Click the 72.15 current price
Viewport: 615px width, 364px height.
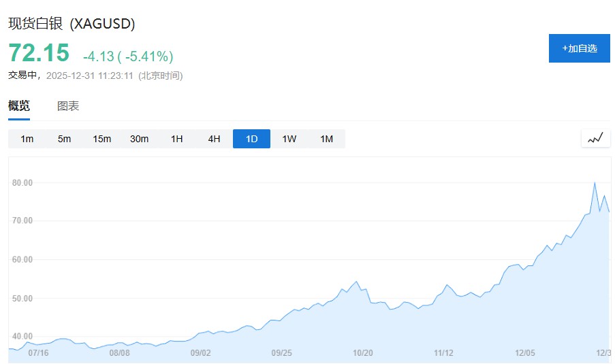39,53
